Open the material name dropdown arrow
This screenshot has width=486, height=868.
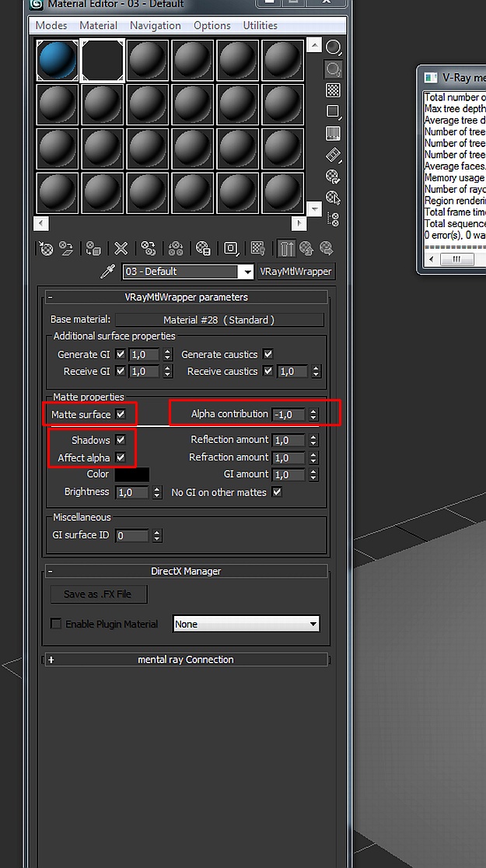coord(246,271)
